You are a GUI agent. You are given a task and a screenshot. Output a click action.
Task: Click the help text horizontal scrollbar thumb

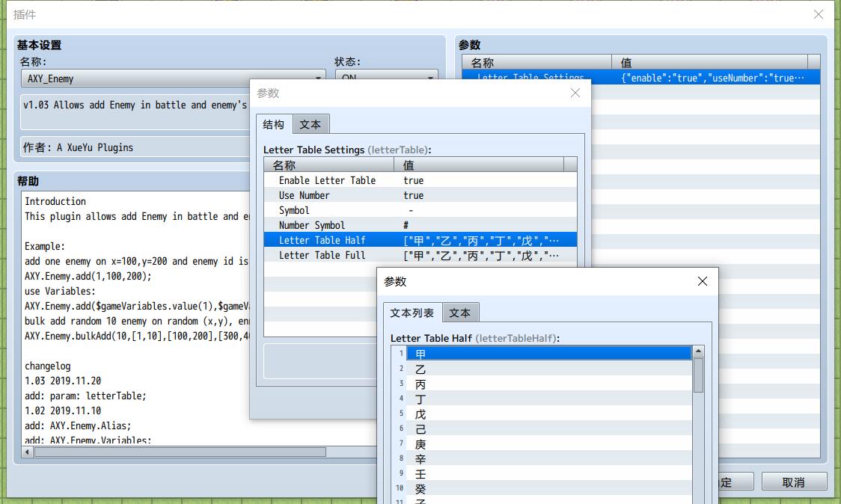point(180,452)
